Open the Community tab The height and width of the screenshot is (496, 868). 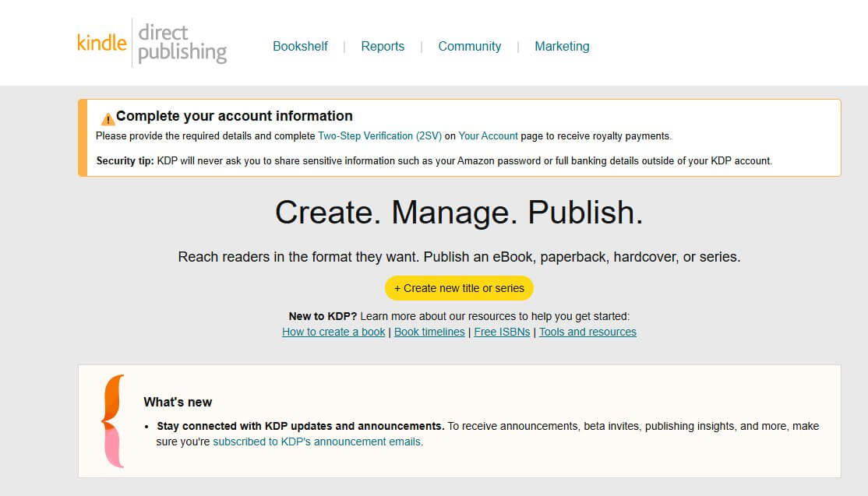click(x=469, y=47)
